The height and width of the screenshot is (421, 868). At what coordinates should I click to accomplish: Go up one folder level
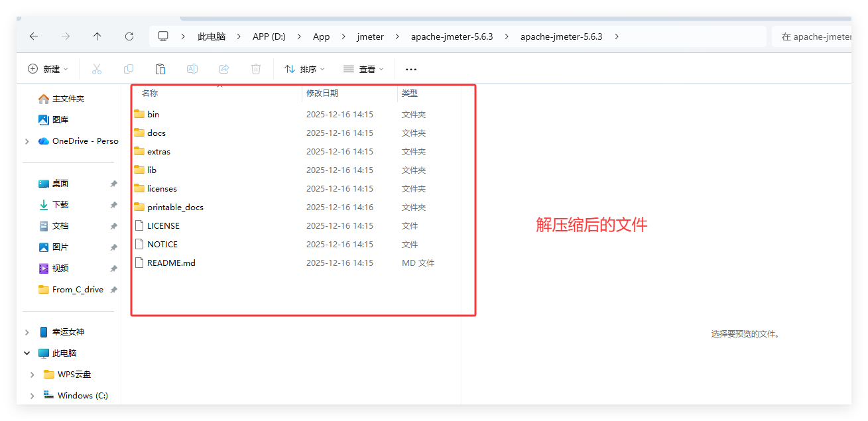tap(97, 36)
